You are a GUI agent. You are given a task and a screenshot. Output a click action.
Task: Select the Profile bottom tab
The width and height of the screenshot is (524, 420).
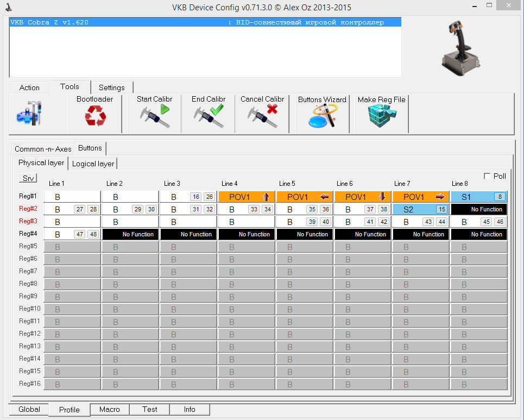69,410
